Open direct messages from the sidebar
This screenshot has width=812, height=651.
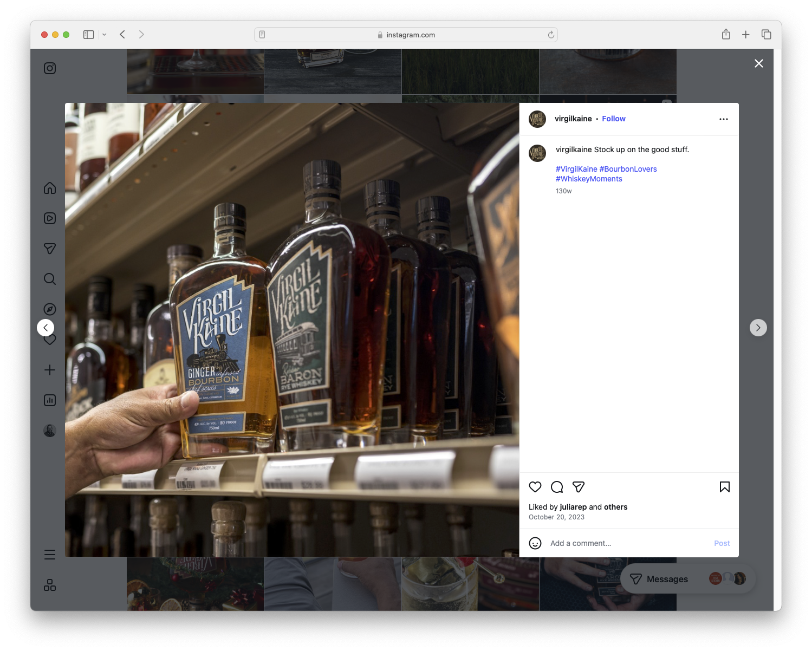pos(49,248)
